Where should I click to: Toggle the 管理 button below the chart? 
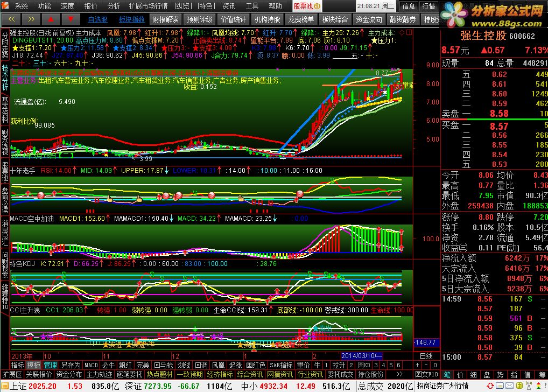click(50, 365)
